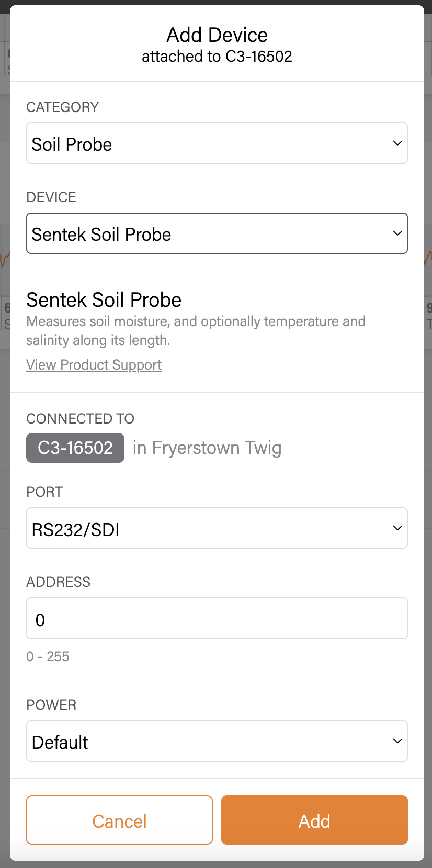
Task: Click the C3-16502 connected device badge
Action: point(75,448)
